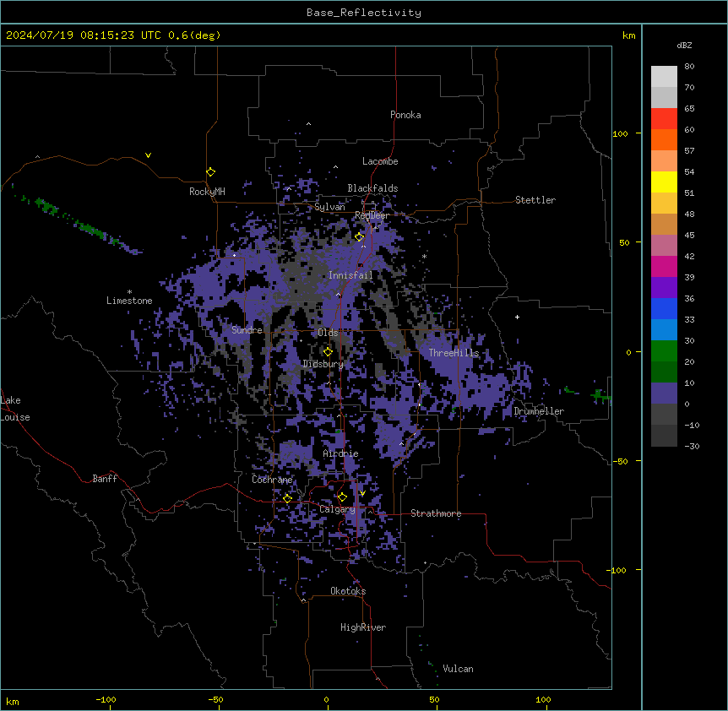This screenshot has height=711, width=728.
Task: Click the yellow diamond marker between Olds and Didsbury
Action: coord(328,352)
